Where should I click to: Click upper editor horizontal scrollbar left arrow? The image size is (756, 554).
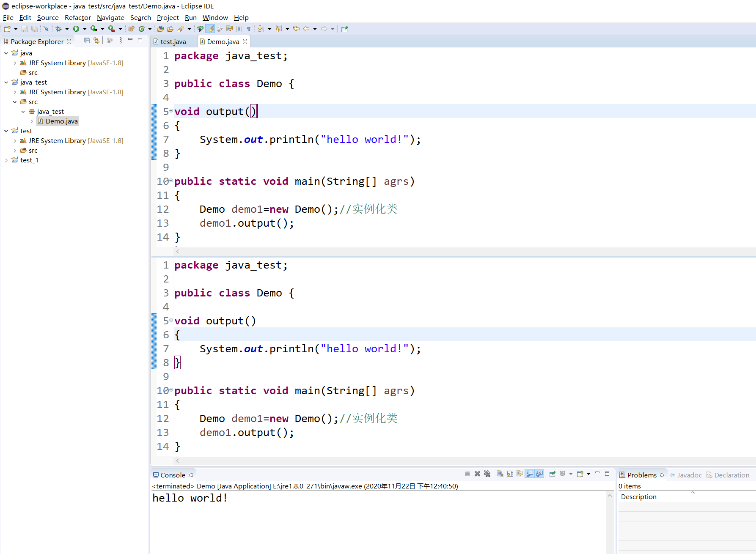point(177,251)
